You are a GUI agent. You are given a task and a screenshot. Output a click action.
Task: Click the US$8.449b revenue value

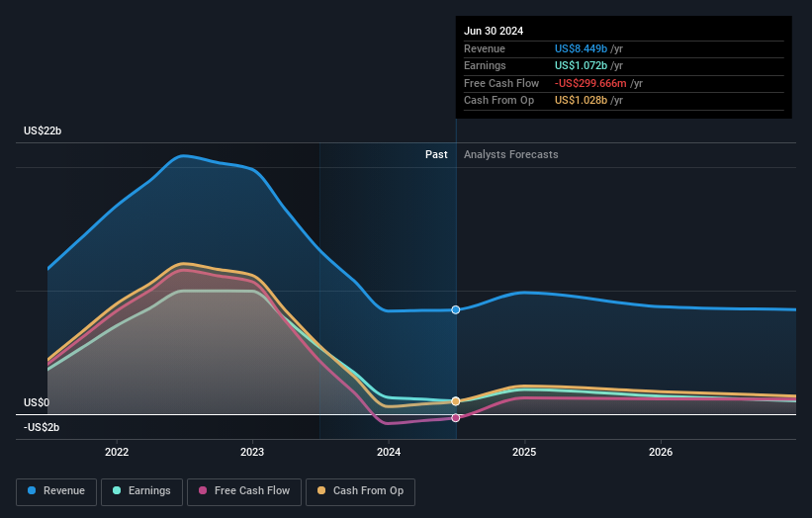(581, 48)
